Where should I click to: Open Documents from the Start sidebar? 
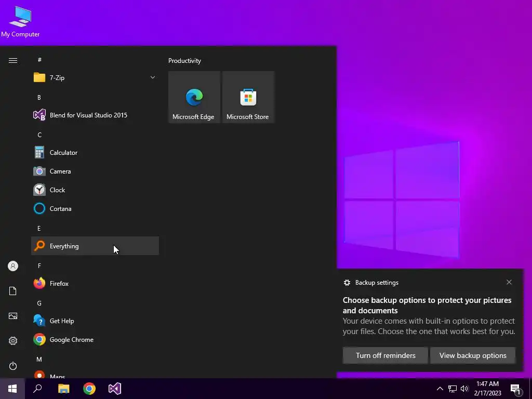click(13, 291)
